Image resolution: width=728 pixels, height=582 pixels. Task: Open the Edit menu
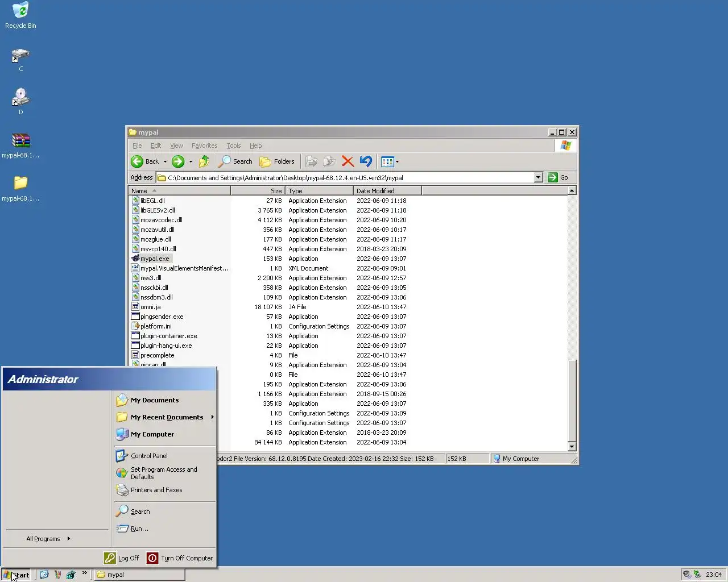pos(156,145)
